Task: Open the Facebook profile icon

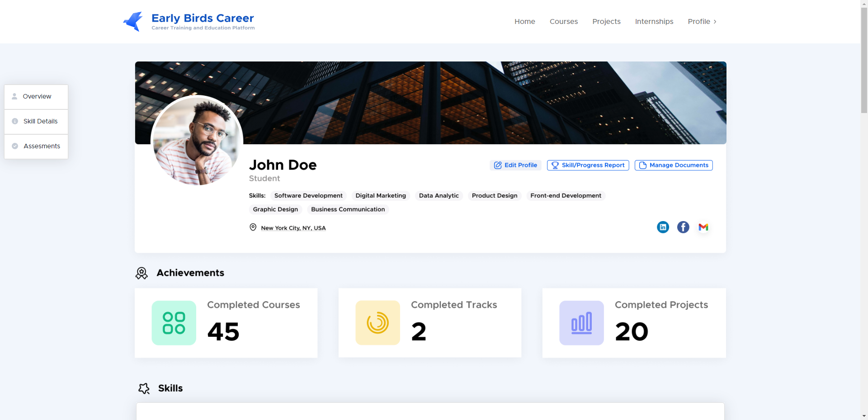Action: [x=683, y=227]
